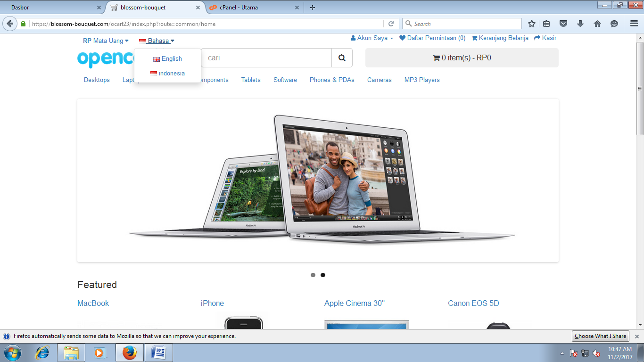Open the Canon EOS 5D product link
This screenshot has height=362, width=644.
[x=473, y=304]
